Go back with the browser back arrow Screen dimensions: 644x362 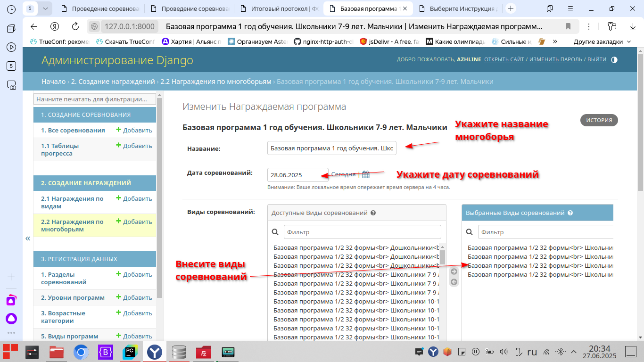[x=33, y=26]
